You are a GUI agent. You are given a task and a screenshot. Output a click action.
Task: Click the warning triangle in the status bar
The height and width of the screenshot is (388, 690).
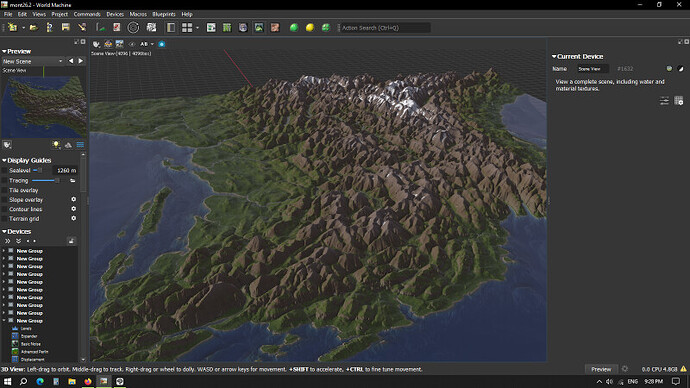[683, 369]
